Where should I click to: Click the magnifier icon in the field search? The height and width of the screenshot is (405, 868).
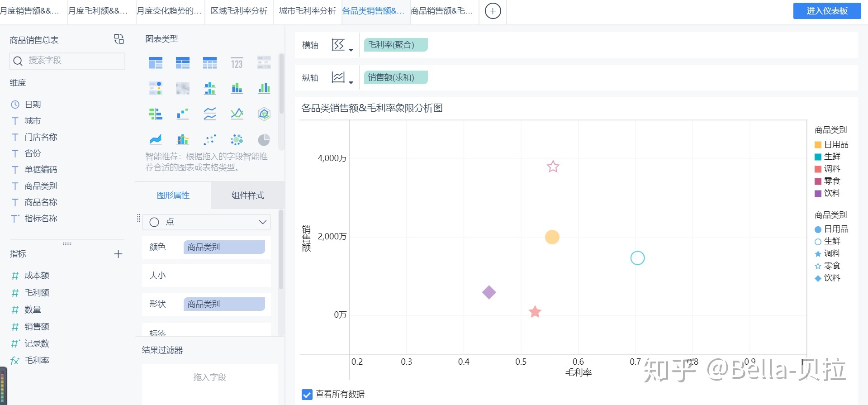click(18, 61)
